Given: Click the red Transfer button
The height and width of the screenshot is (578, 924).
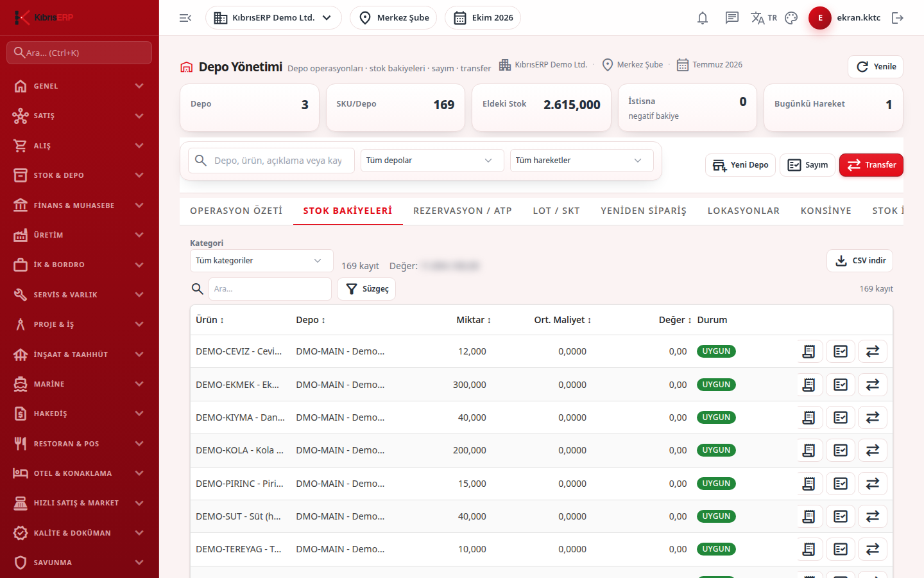Looking at the screenshot, I should (871, 165).
